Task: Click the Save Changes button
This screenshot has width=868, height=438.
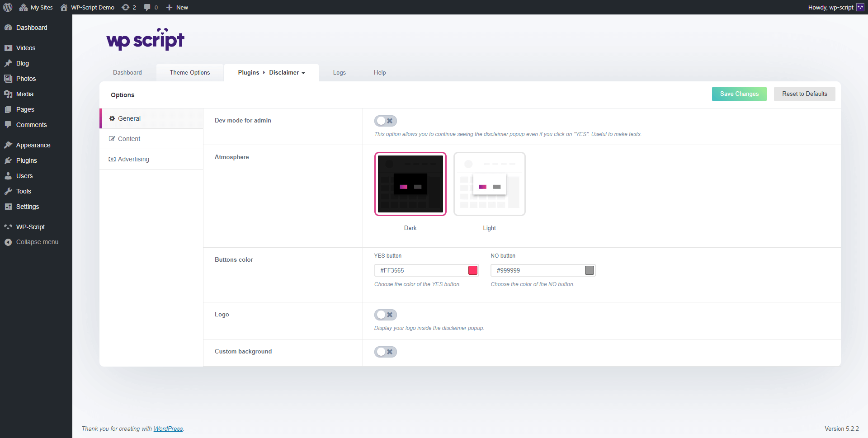Action: coord(739,94)
